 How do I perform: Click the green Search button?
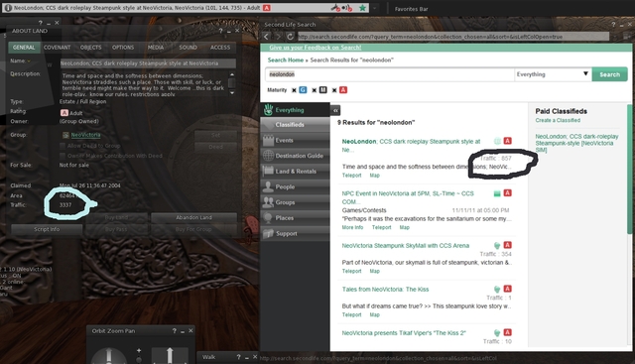click(609, 74)
